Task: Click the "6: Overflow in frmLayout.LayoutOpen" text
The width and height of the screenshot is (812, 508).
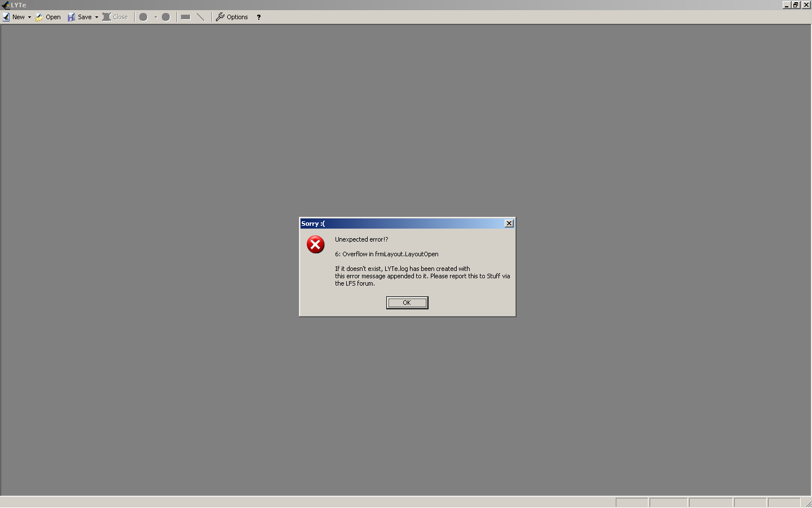Action: [x=387, y=254]
